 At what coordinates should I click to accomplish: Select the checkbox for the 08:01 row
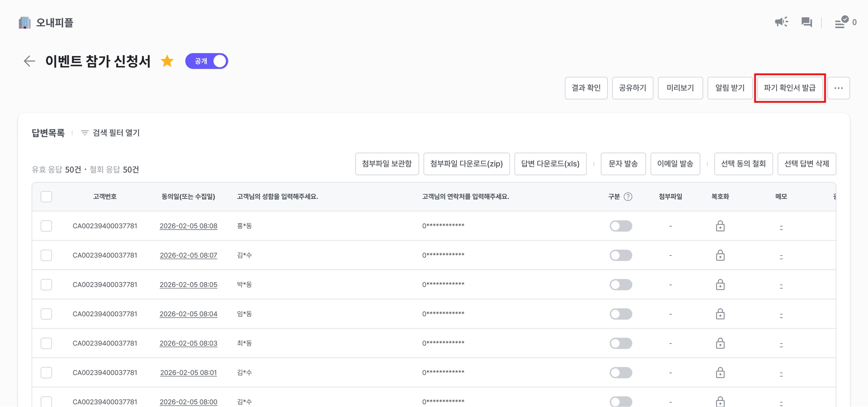click(46, 373)
